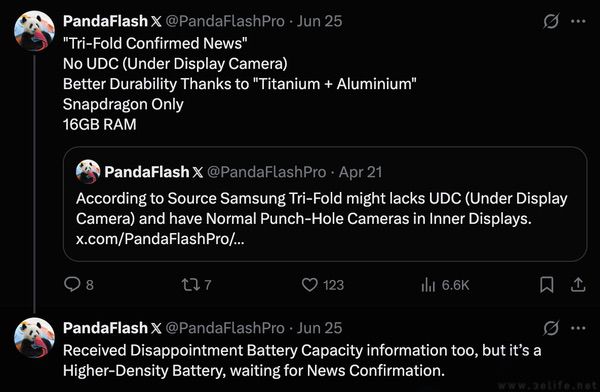Click the PandaFlash display name in second tweet

tap(105, 328)
